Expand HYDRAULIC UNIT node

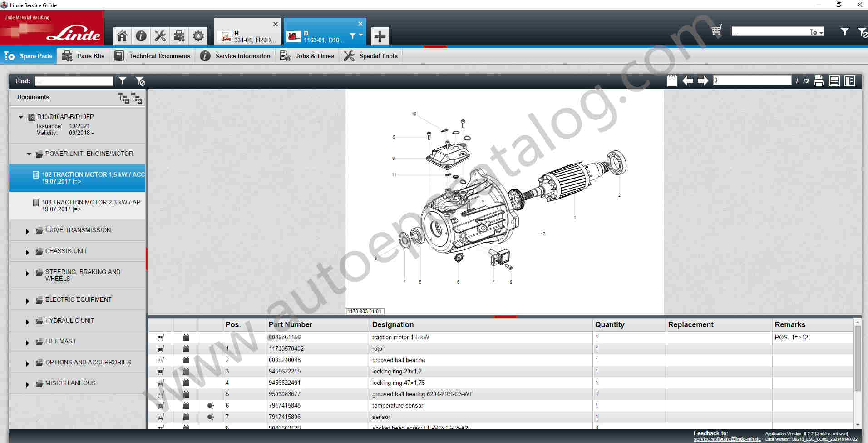click(x=27, y=322)
